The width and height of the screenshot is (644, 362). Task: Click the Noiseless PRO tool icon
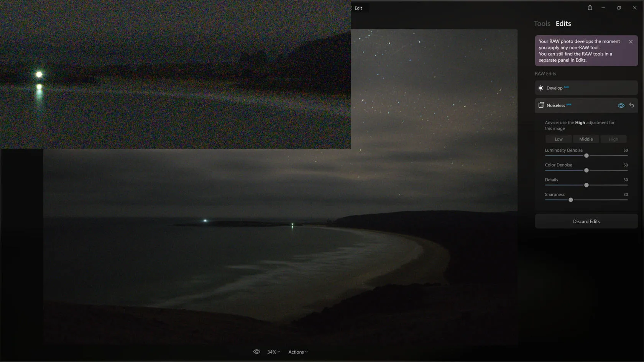[x=541, y=105]
